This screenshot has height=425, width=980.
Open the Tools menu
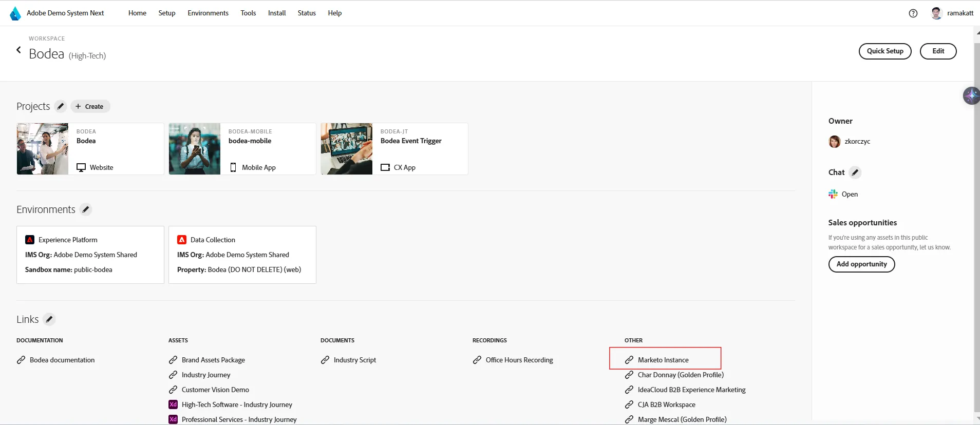[248, 13]
